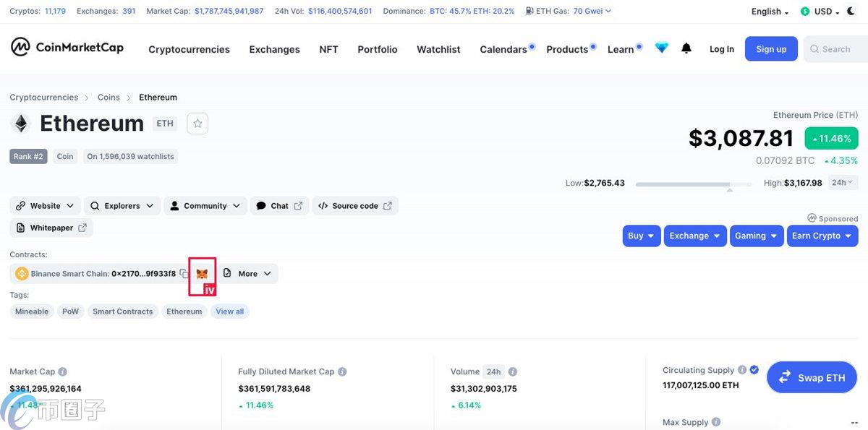Open the USD currency selector

coord(820,12)
